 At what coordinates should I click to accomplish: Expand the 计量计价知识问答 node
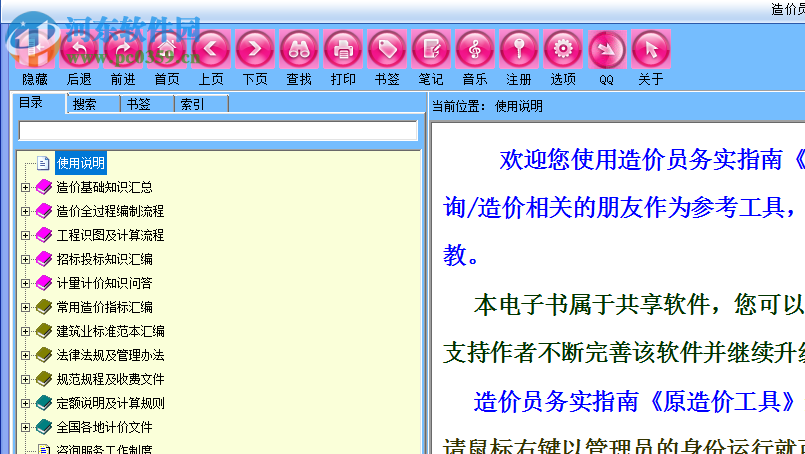click(25, 283)
